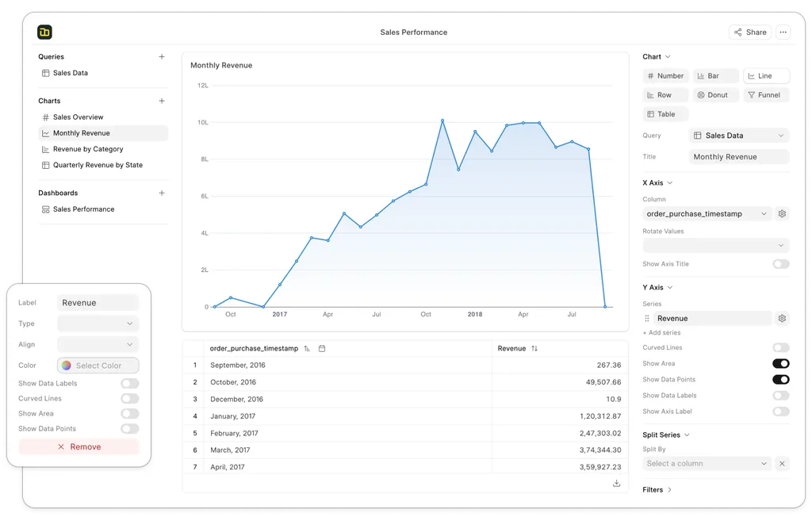Disable Show Area in right panel
Viewport: 812px width, 517px height.
780,364
